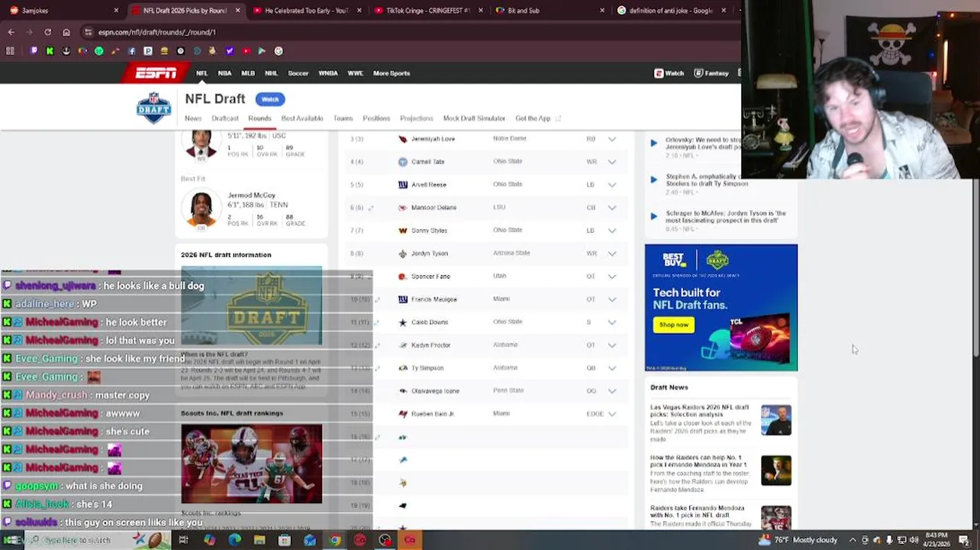The width and height of the screenshot is (980, 550).
Task: Click the NFL Draft 2026 information image
Action: tap(251, 306)
